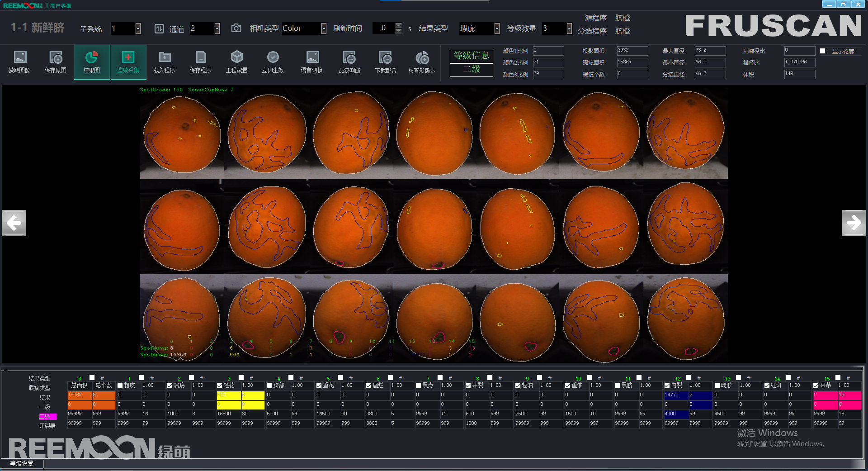Enable the 显示轮廓 (show contour) checkbox
Viewport: 868px width, 471px height.
click(823, 51)
